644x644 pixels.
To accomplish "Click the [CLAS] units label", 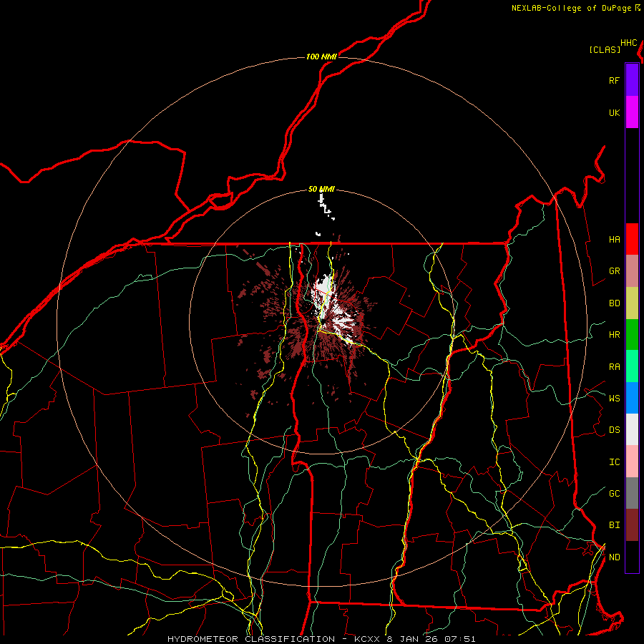I will pos(605,49).
